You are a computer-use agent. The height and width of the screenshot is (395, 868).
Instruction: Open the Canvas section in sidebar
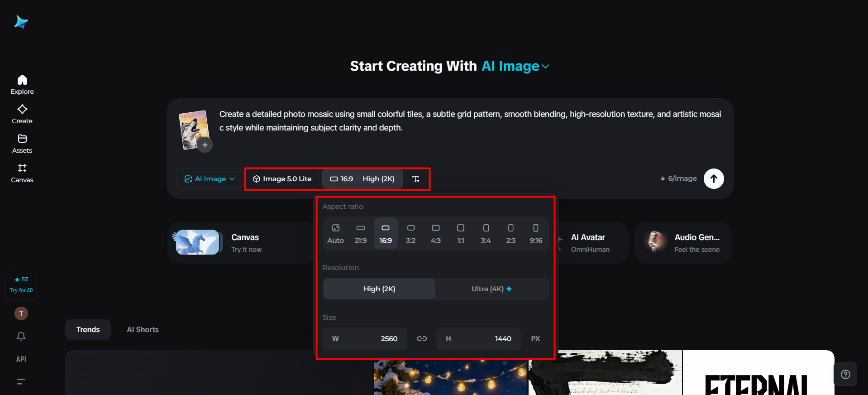[22, 173]
